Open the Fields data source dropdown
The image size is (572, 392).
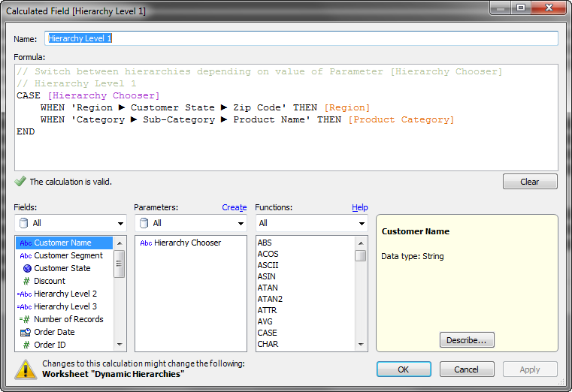[71, 223]
